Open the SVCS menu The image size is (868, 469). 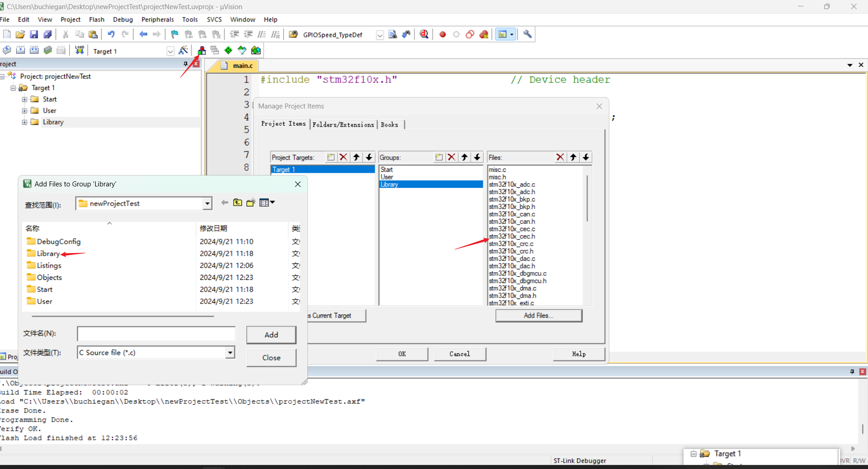click(214, 20)
